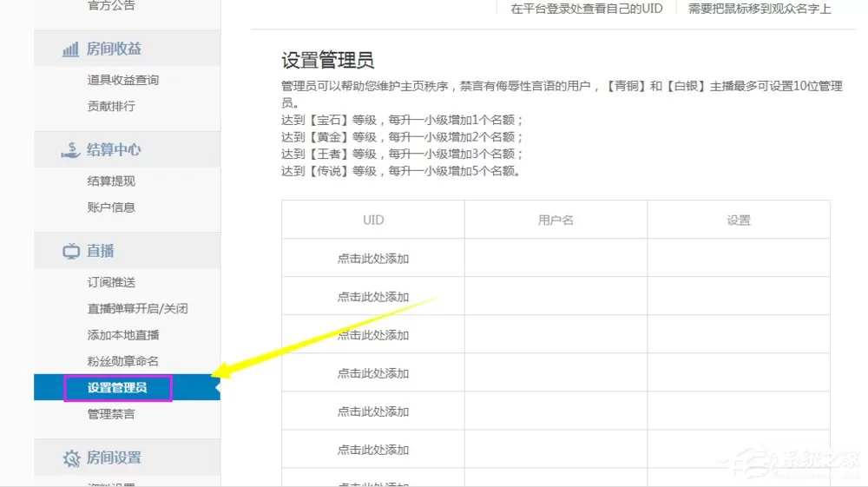Expand the 房间设置 section header
The height and width of the screenshot is (487, 868).
(x=128, y=457)
